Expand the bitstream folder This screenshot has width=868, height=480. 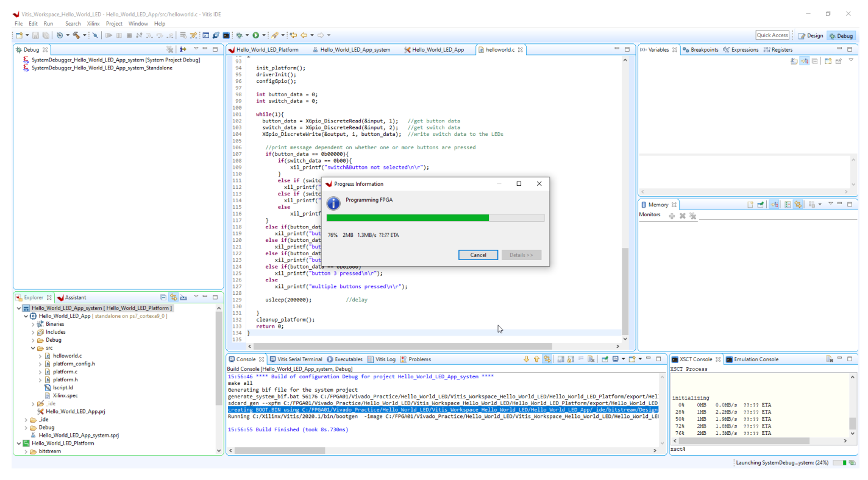coord(26,451)
